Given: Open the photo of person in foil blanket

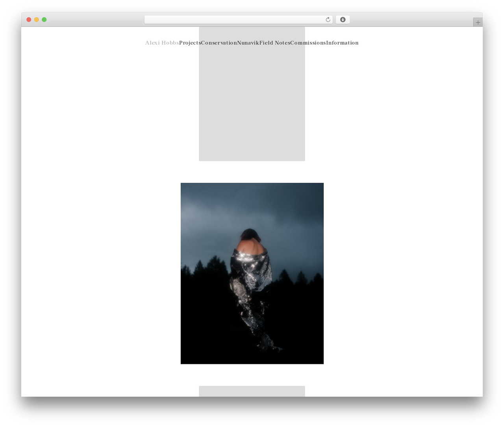Looking at the screenshot, I should coord(252,273).
